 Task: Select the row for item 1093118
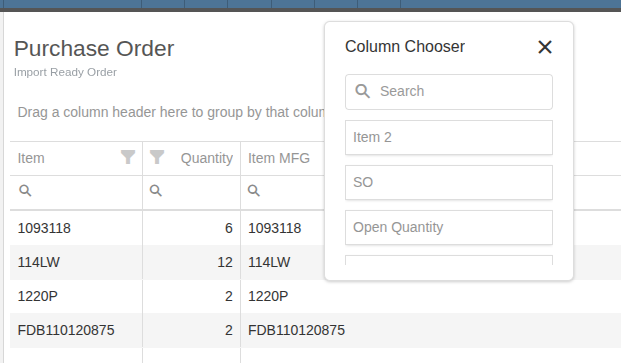[x=315, y=228]
